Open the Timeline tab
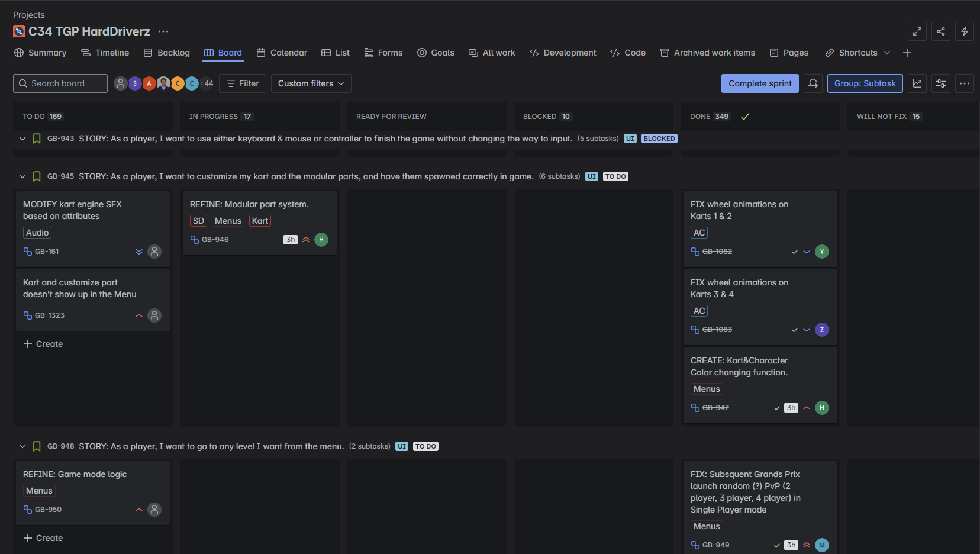Image resolution: width=980 pixels, height=554 pixels. (x=105, y=53)
